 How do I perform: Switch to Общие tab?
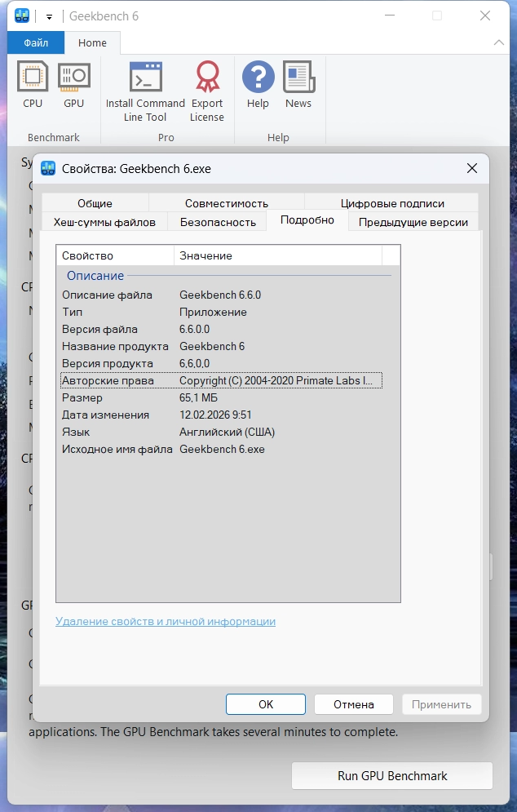pyautogui.click(x=95, y=203)
